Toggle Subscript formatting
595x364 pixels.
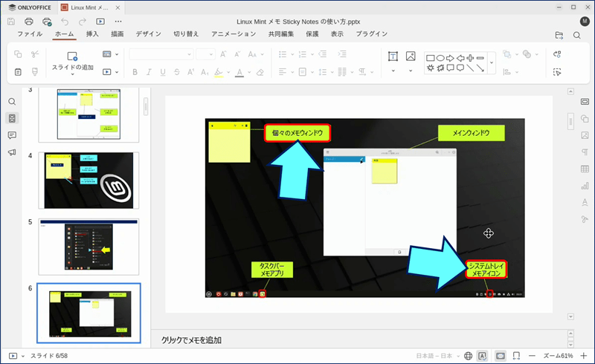click(205, 72)
